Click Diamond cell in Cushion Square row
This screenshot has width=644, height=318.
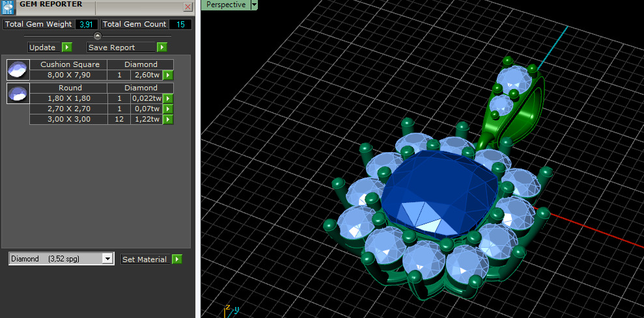pyautogui.click(x=141, y=64)
